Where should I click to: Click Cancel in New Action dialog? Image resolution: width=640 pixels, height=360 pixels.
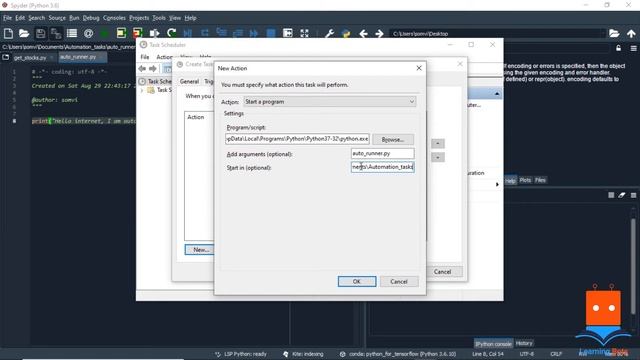399,282
